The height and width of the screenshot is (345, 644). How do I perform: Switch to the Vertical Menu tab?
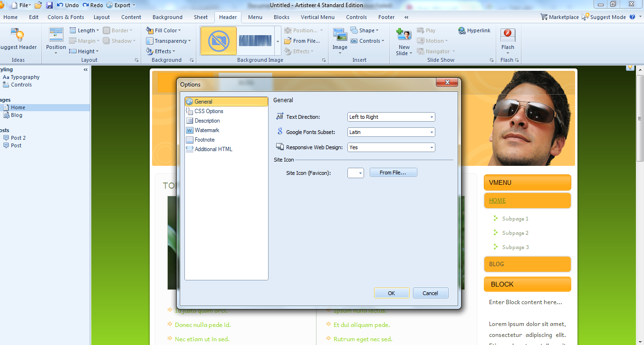point(317,17)
